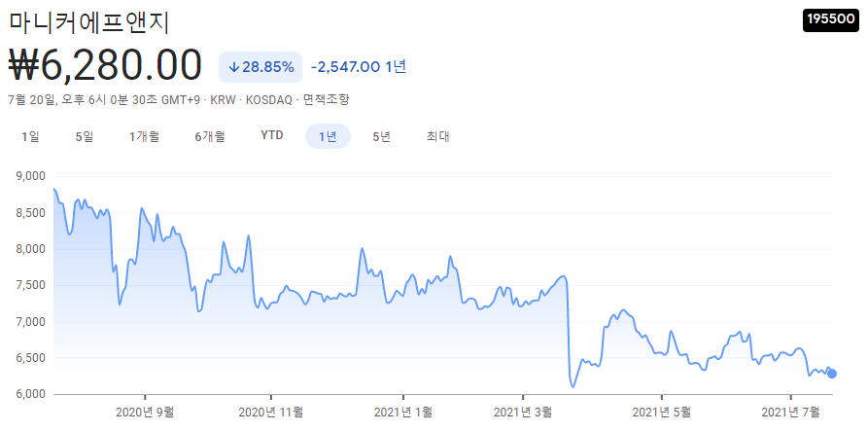The width and height of the screenshot is (868, 432).
Task: Click the 6,000 y-axis label
Action: 31,394
